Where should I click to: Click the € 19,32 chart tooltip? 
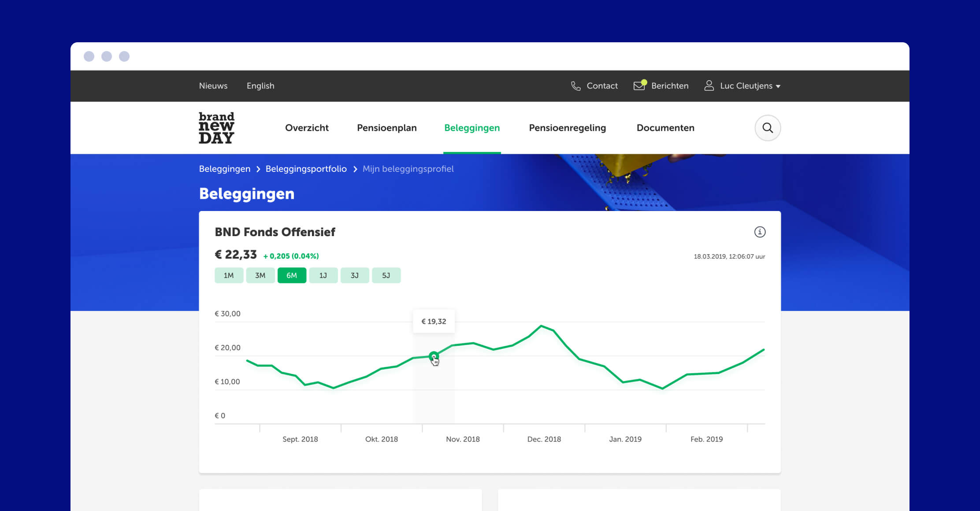click(434, 321)
